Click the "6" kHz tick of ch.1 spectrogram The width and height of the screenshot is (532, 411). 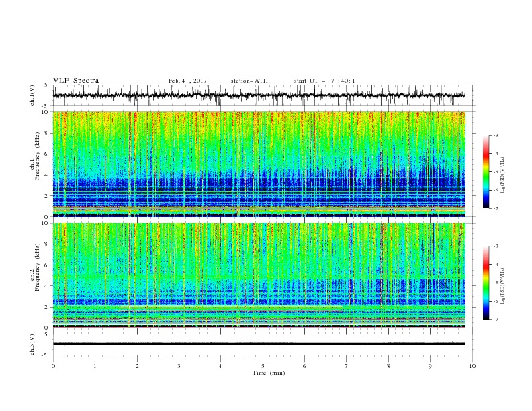[47, 154]
